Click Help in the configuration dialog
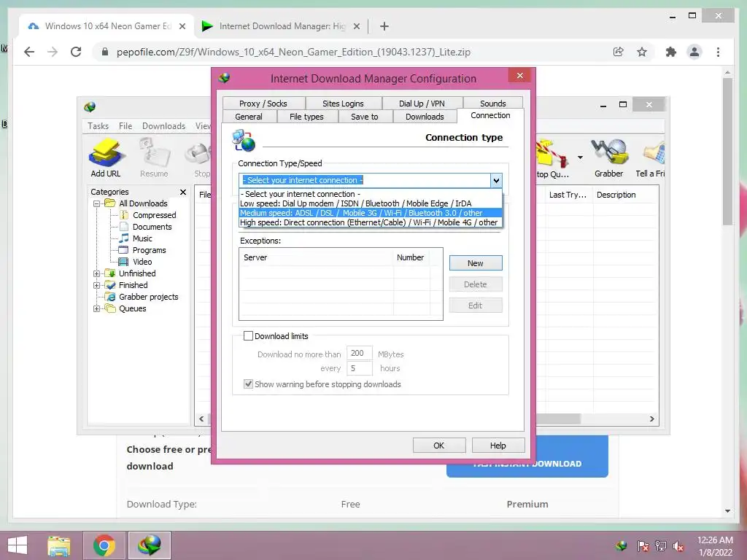 point(498,446)
